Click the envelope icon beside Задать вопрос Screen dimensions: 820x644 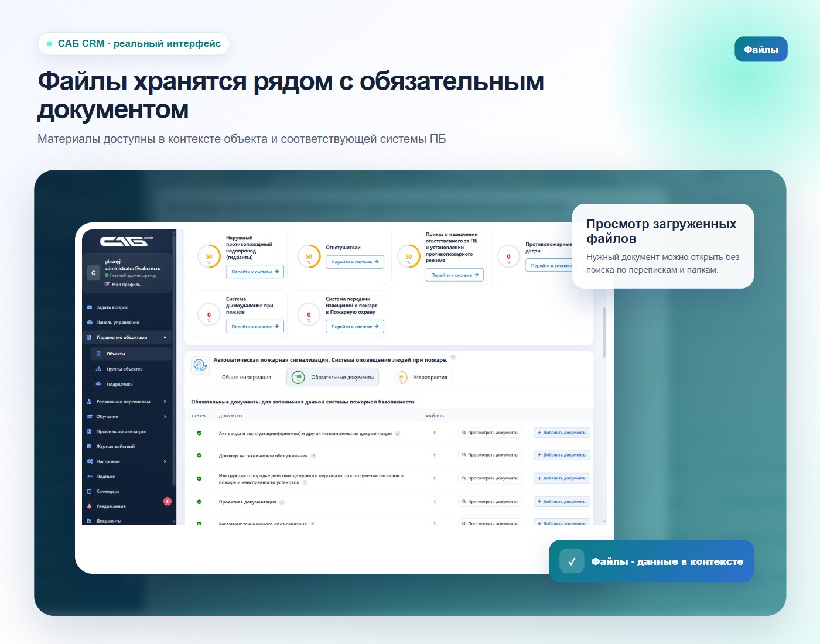pos(90,307)
